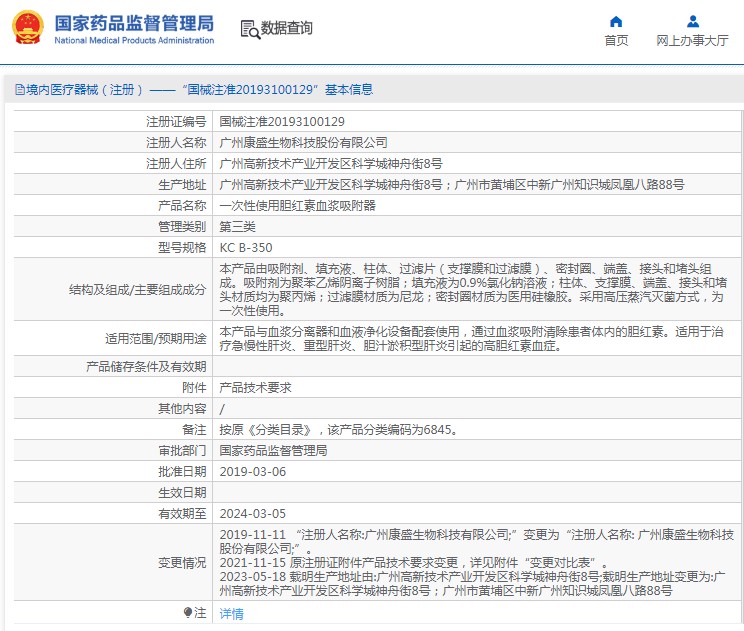This screenshot has width=744, height=631.
Task: Click the 产品储存条件及有效期 label
Action: [146, 367]
